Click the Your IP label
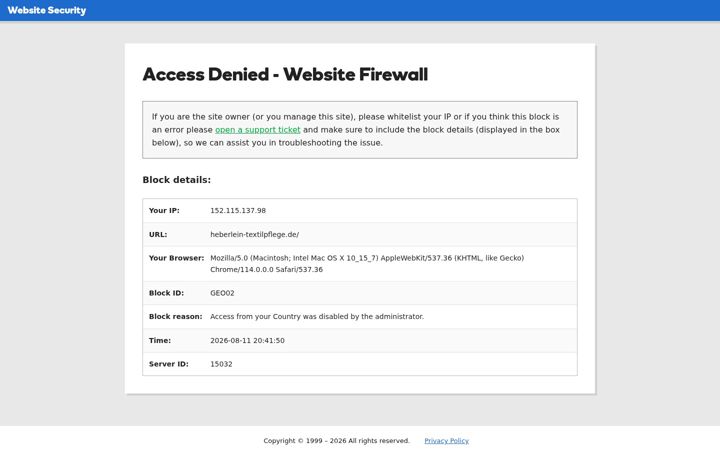Screen dimensions: 720x450 coord(164,211)
